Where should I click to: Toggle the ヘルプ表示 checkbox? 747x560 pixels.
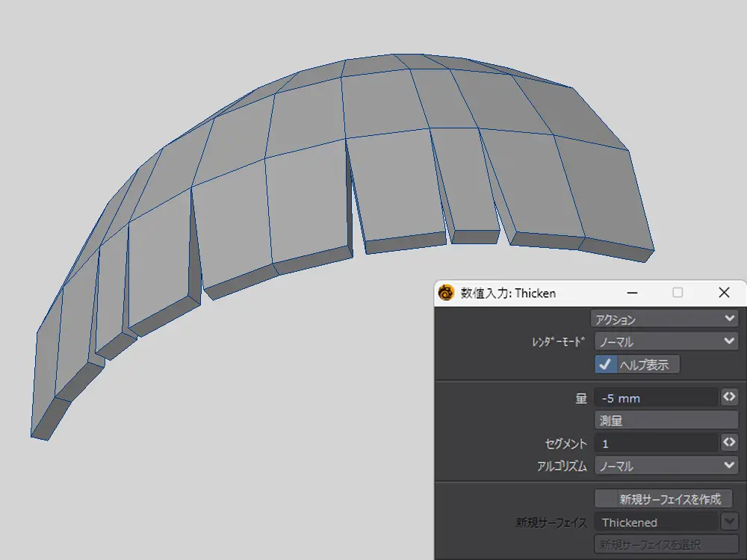[x=606, y=364]
